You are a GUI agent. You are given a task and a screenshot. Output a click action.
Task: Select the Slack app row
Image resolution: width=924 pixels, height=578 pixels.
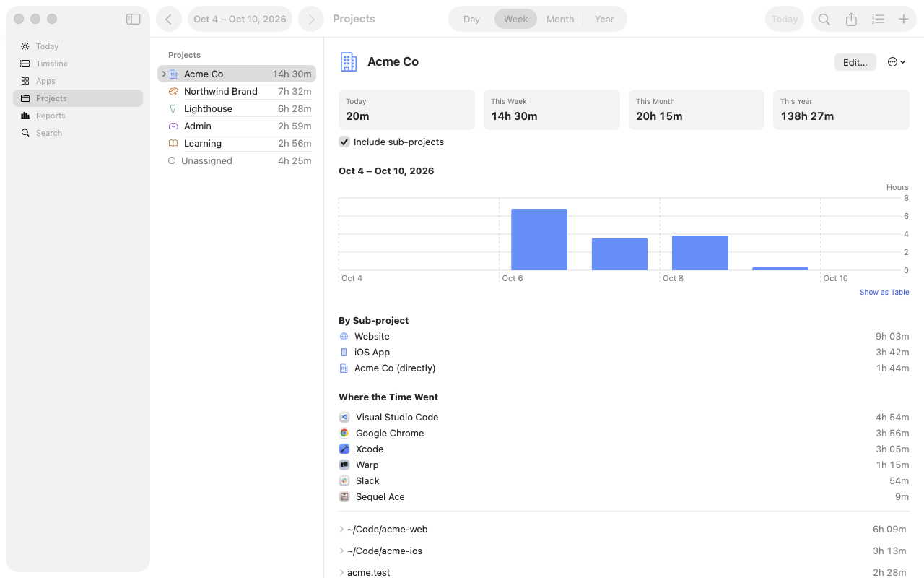tap(624, 480)
